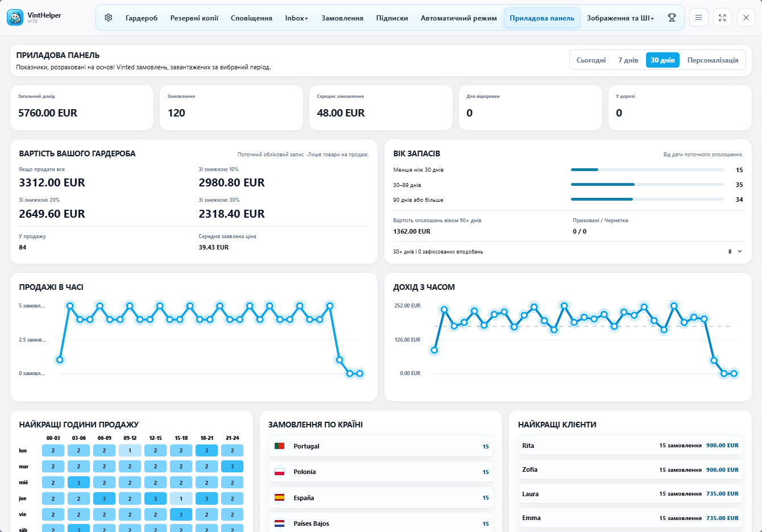Click the jue 12-15 heatmap cell
This screenshot has width=762, height=532.
tap(155, 498)
